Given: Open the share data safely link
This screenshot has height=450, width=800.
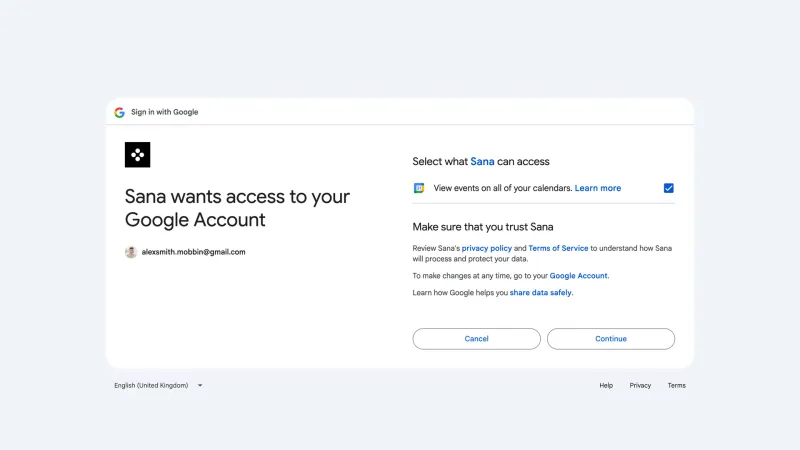Looking at the screenshot, I should point(540,293).
